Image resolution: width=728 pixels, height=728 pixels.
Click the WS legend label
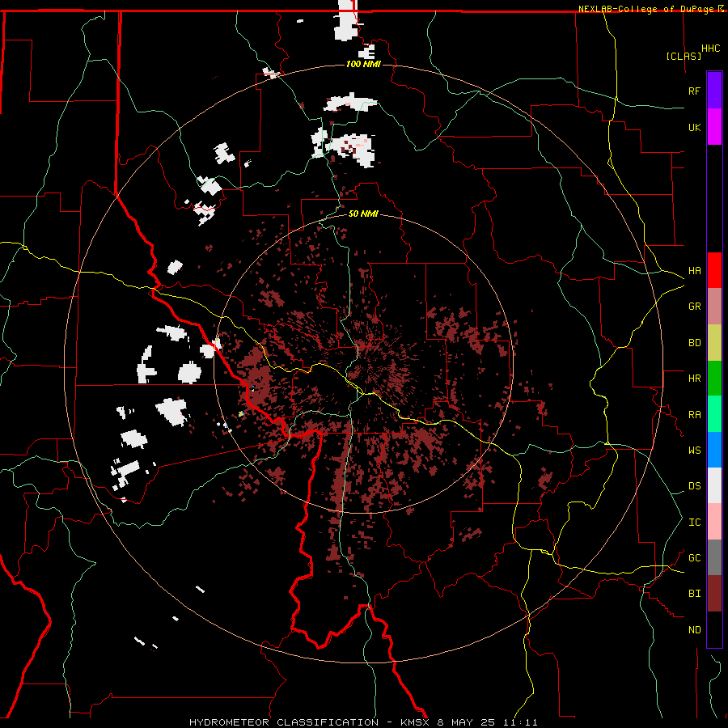pos(694,451)
